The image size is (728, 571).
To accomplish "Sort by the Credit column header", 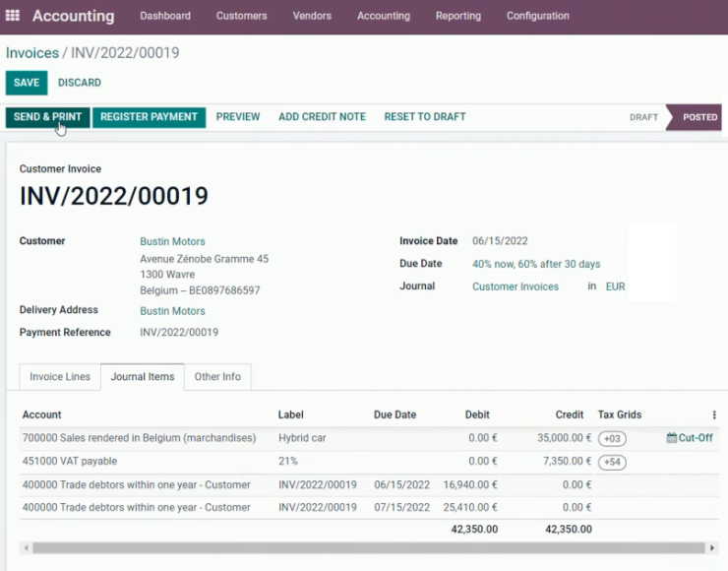I will [x=570, y=414].
